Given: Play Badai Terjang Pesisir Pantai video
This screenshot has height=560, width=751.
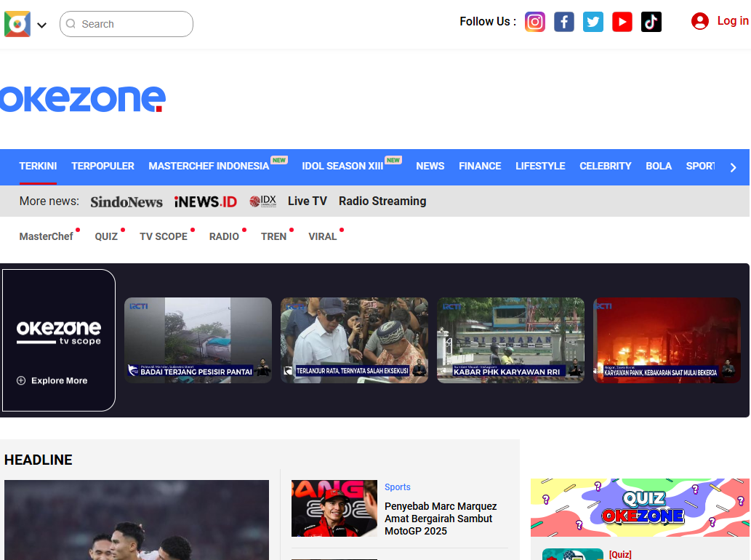Looking at the screenshot, I should pos(198,340).
